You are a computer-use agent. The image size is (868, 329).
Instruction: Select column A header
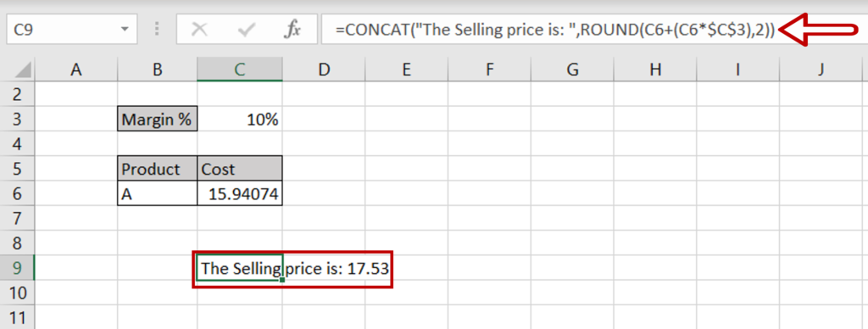coord(75,70)
